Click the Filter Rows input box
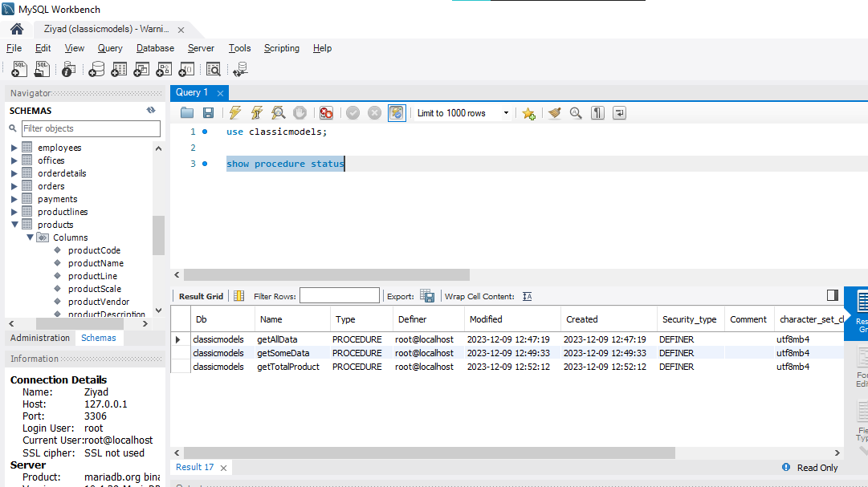 (340, 296)
